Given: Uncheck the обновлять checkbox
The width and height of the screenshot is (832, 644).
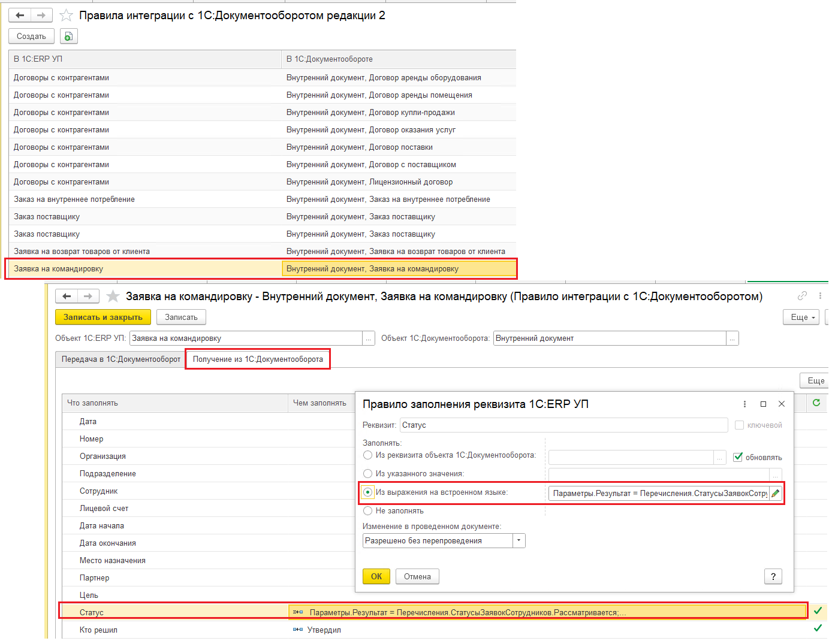Looking at the screenshot, I should [x=738, y=457].
